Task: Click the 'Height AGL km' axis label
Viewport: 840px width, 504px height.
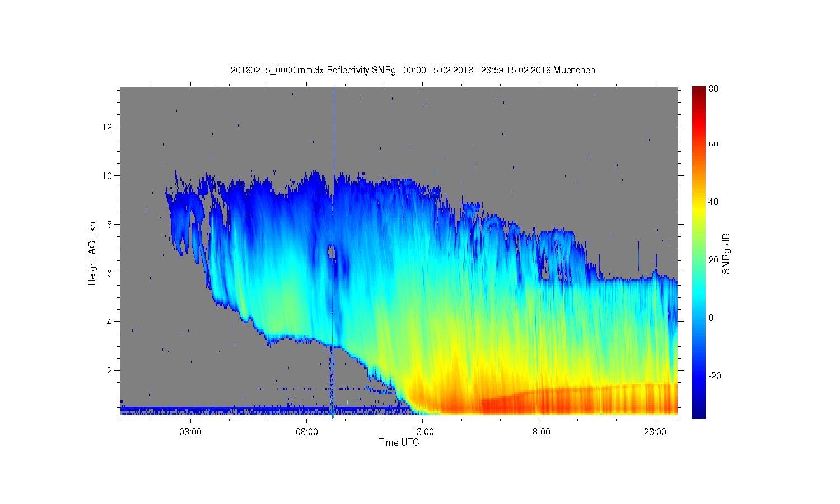Action: pos(92,253)
